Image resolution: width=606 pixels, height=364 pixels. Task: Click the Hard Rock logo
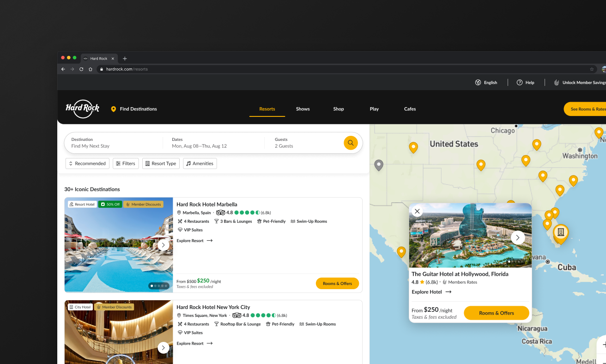click(x=83, y=109)
